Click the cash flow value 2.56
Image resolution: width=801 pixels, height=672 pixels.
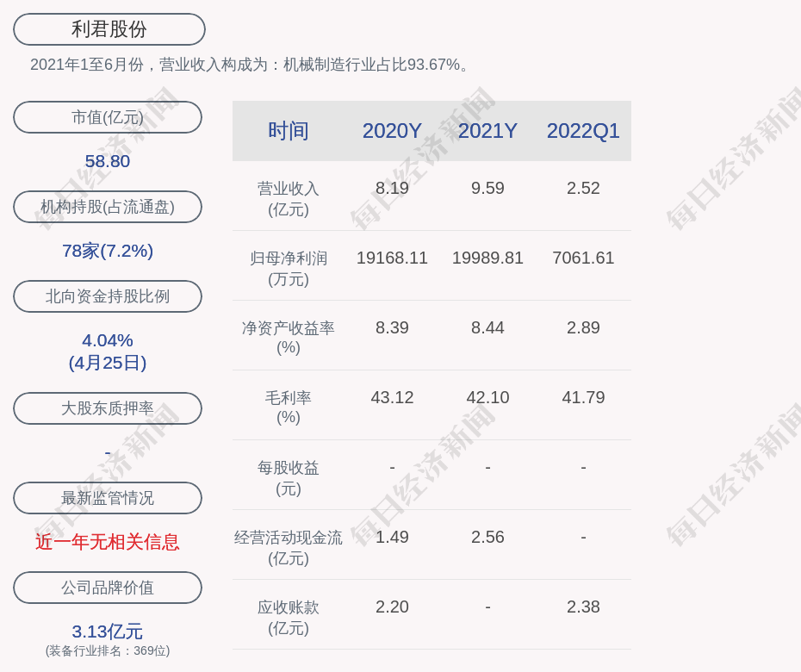(487, 537)
